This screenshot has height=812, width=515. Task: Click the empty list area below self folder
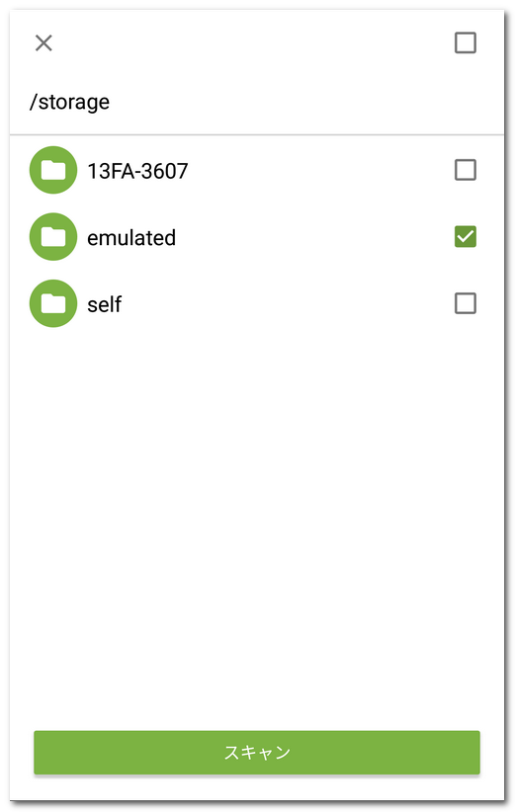257,523
